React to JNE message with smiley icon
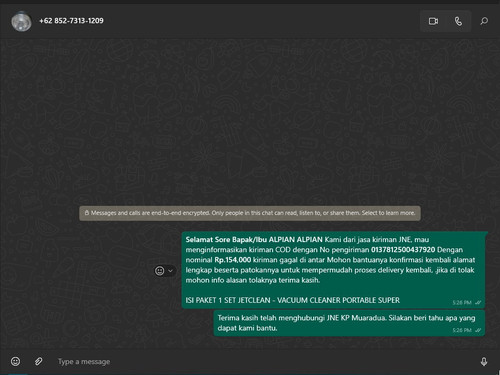 pos(160,271)
